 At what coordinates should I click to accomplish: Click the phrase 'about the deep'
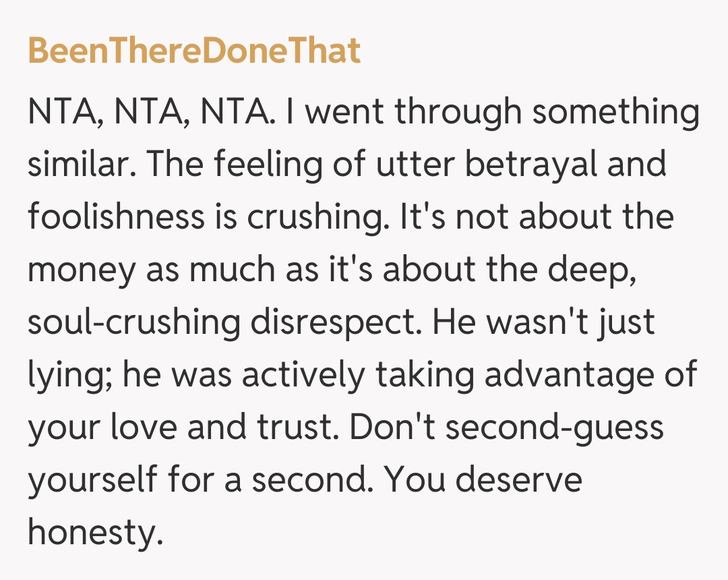539,270
